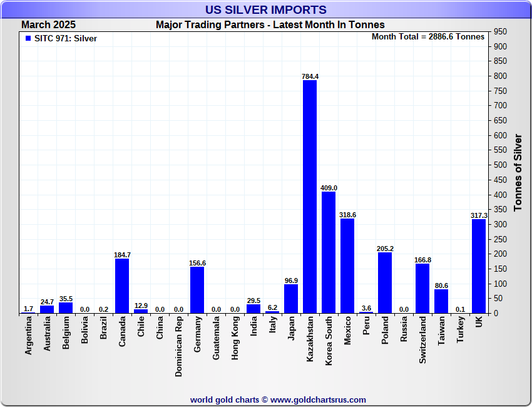Select the March 2025 date label
532x407 pixels.
49,25
